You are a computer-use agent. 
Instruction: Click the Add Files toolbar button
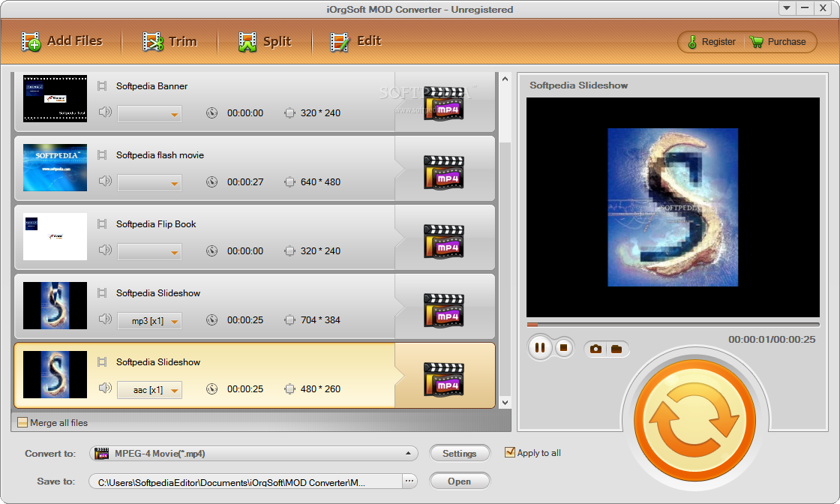pos(61,41)
